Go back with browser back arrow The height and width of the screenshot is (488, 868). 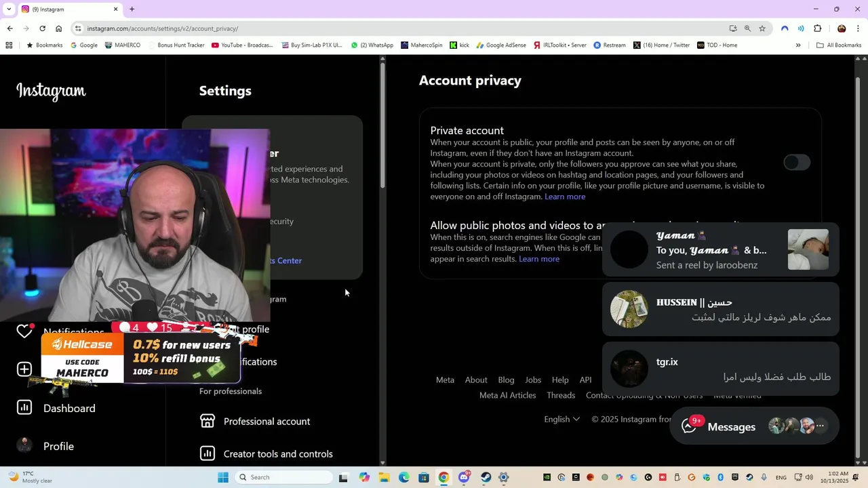point(9,28)
